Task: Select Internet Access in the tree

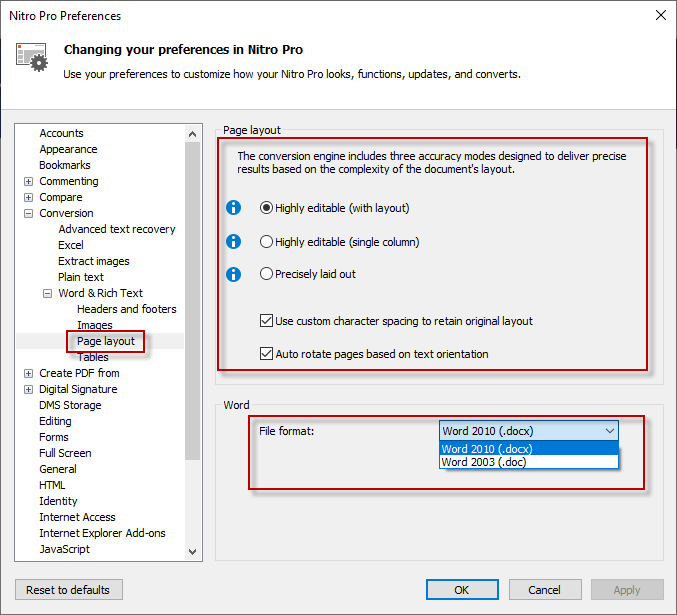Action: tap(77, 517)
